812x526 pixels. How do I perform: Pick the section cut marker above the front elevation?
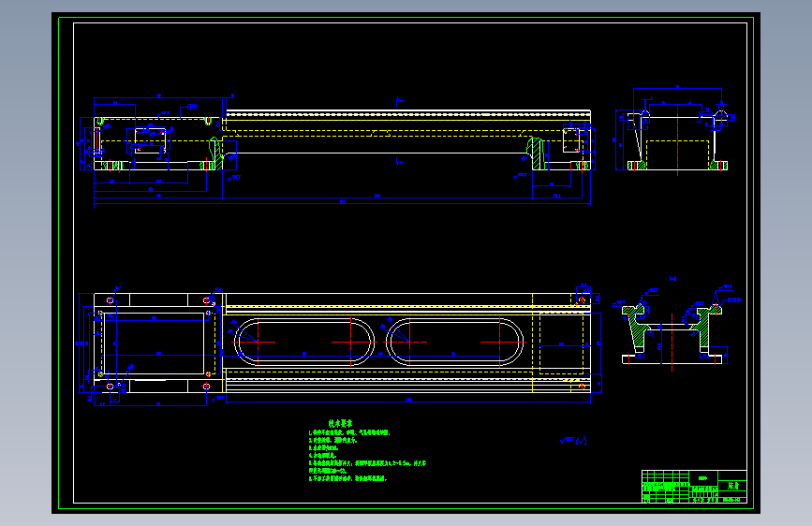point(399,101)
